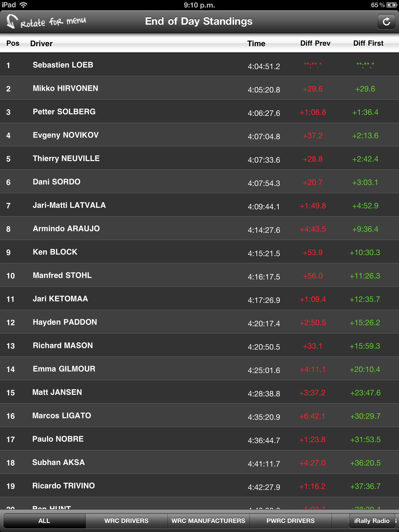Tap the refresh icon button

tap(386, 22)
